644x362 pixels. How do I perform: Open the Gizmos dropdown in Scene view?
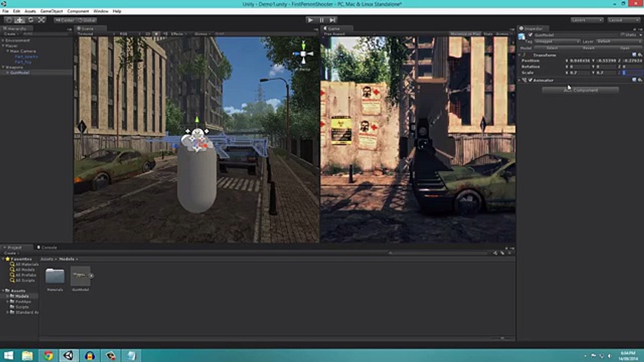click(202, 34)
